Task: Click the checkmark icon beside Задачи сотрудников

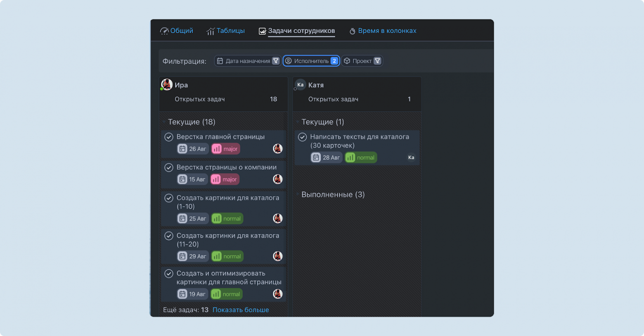Action: coord(262,31)
